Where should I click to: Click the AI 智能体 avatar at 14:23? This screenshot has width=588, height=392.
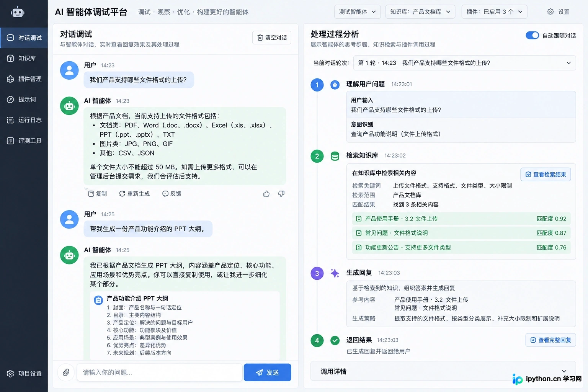(x=69, y=106)
